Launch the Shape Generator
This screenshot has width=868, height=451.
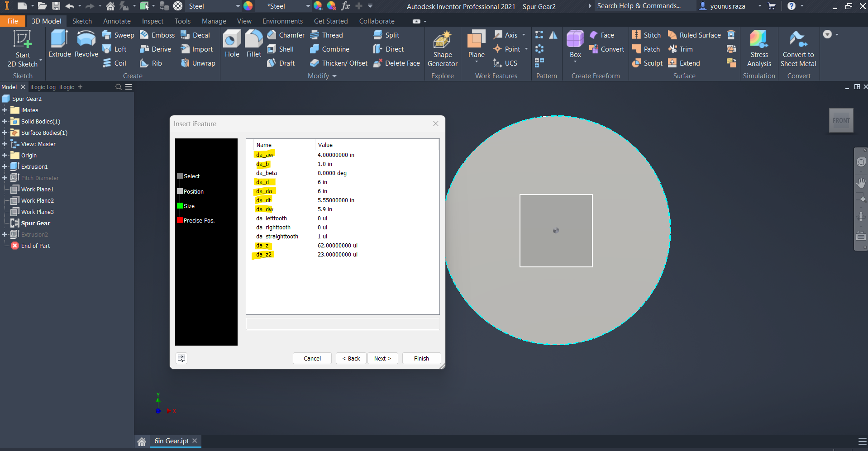(x=442, y=47)
